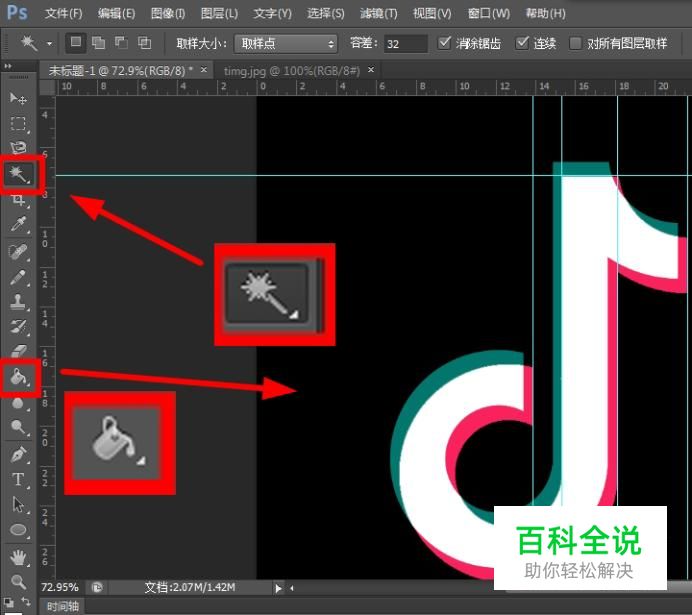
Task: Reset default foreground and background colors
Action: (x=8, y=602)
